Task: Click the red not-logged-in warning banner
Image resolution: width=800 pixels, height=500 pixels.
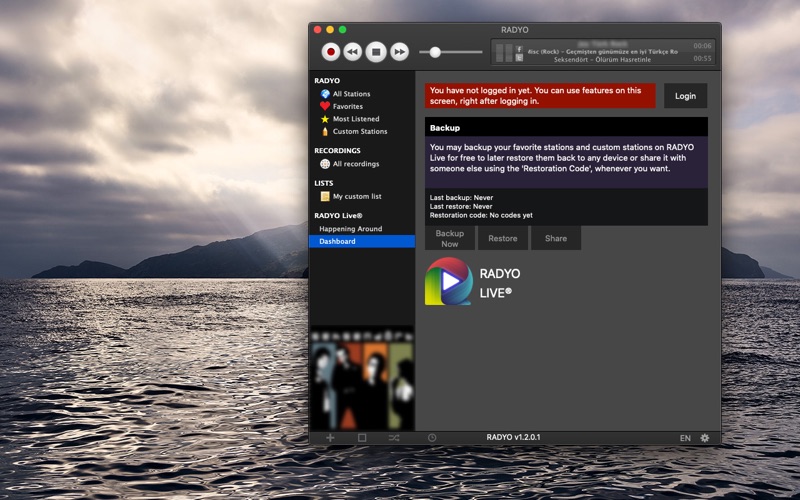Action: 540,96
